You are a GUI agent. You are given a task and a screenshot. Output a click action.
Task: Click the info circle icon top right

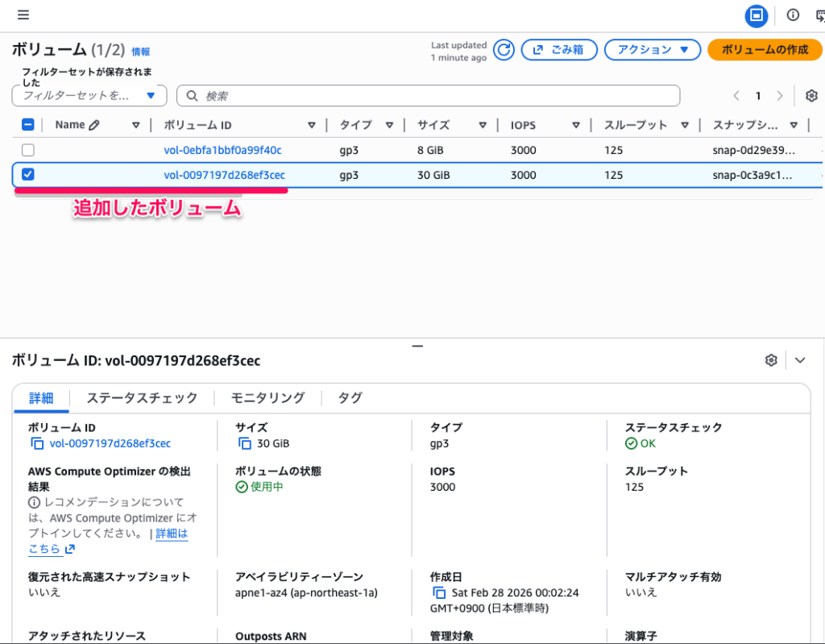tap(793, 15)
